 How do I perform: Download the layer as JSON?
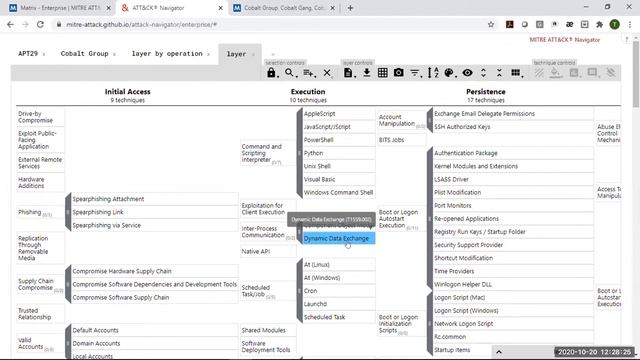pos(367,73)
